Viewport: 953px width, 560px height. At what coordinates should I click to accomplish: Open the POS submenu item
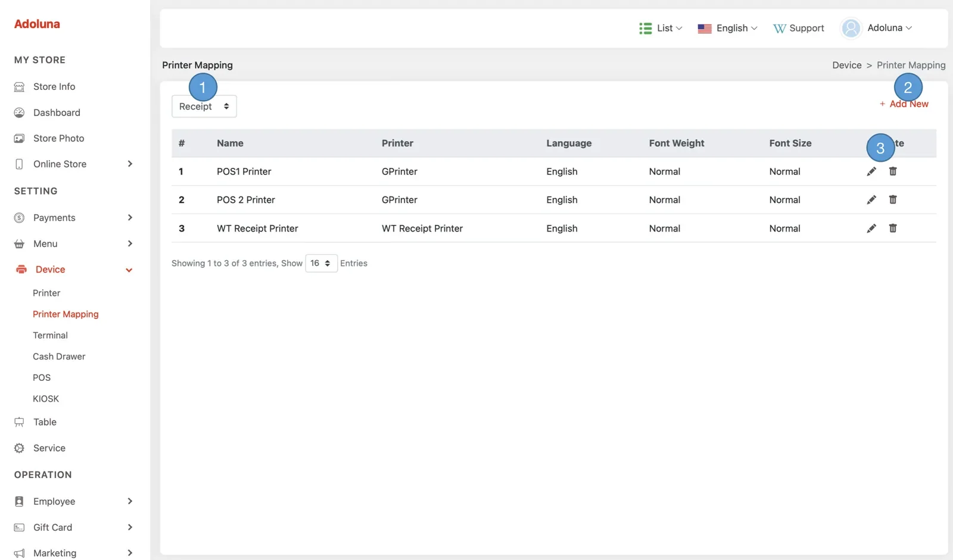(x=42, y=378)
